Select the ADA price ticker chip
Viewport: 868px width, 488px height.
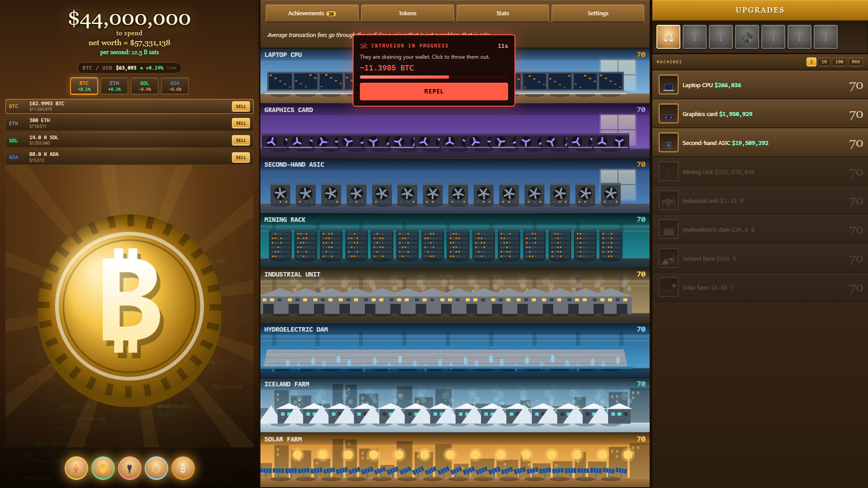[175, 86]
